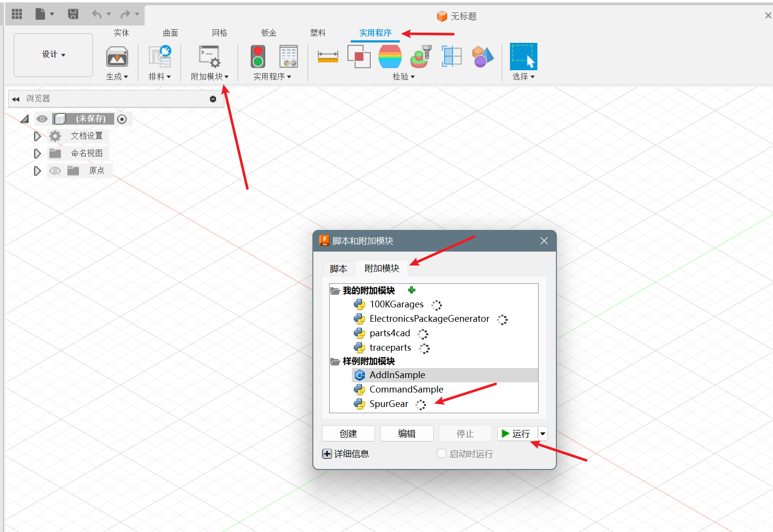Select the Interference overlapping squares tool

pyautogui.click(x=359, y=57)
